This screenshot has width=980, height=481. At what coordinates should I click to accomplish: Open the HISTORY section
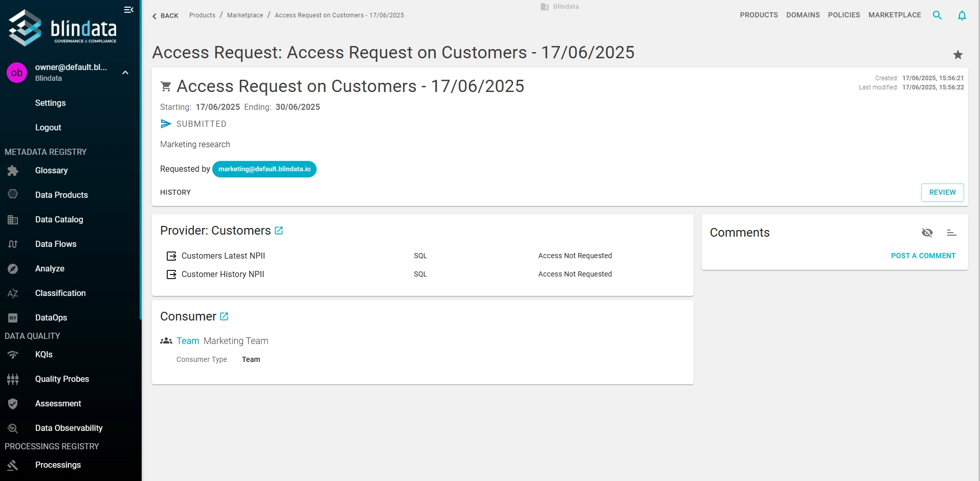click(x=175, y=192)
